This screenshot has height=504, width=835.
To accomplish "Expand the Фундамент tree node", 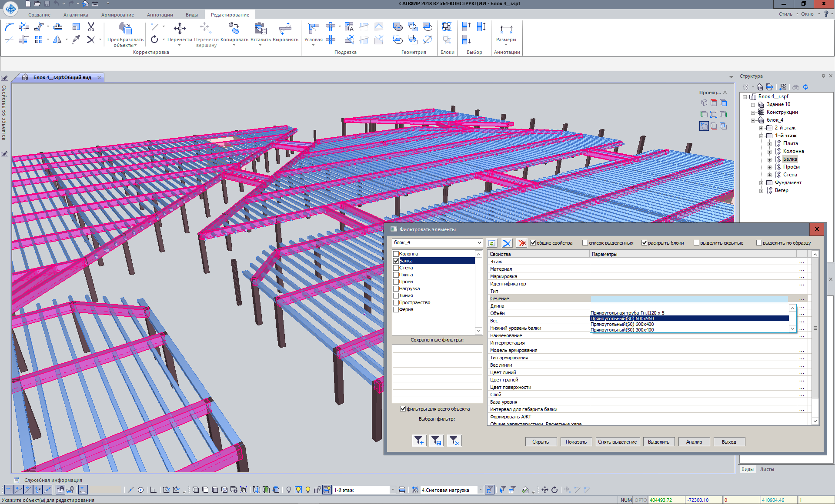I will pyautogui.click(x=762, y=183).
